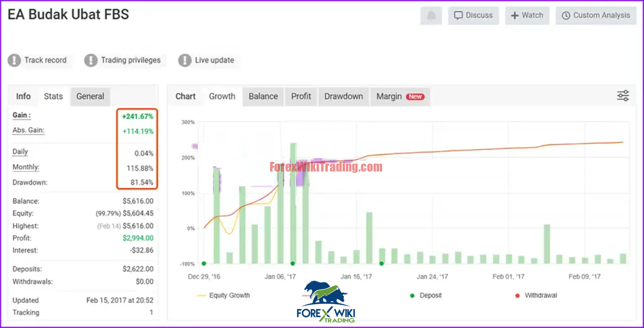The image size is (644, 328).
Task: Open the chart settings sliders icon
Action: (623, 96)
